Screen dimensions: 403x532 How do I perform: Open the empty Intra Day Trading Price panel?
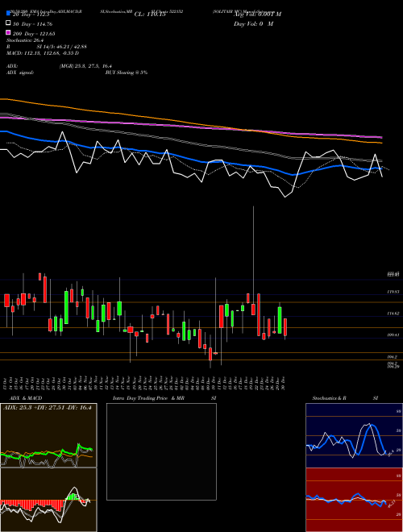tap(161, 451)
